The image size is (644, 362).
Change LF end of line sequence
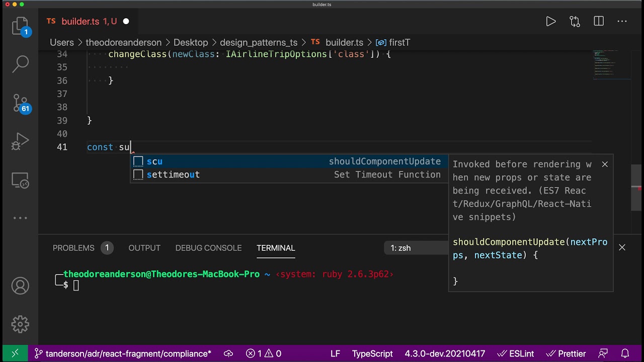tap(335, 353)
